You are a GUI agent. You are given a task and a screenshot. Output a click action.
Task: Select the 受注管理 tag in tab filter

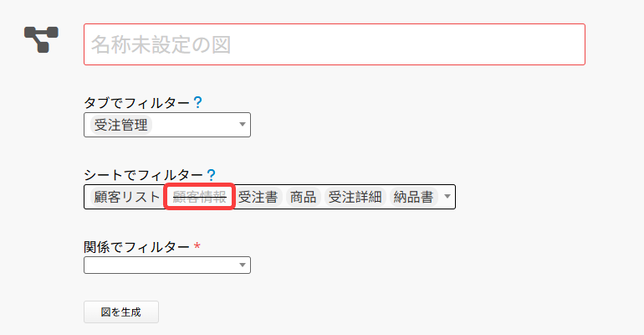(x=120, y=126)
